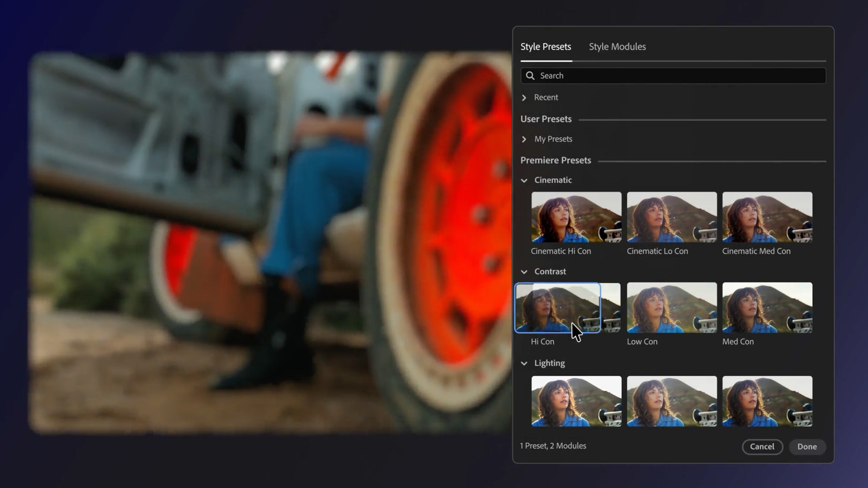Apply the Cinematic Hi Con preset

click(x=576, y=217)
